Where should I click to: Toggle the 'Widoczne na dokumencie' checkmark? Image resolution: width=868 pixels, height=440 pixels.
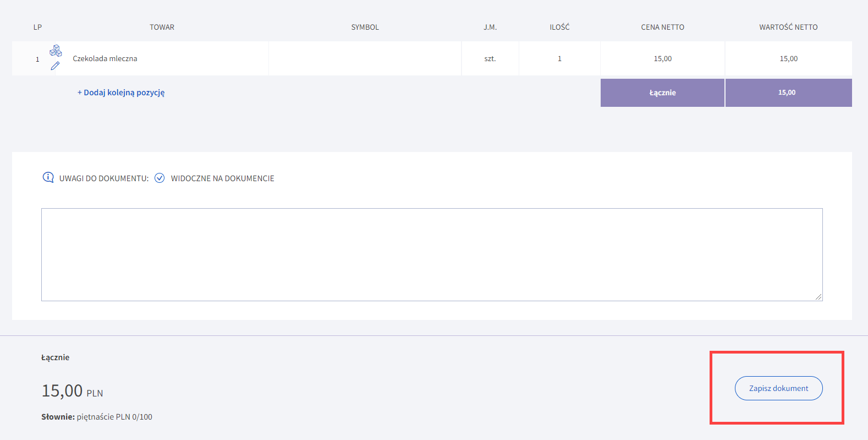coord(160,178)
